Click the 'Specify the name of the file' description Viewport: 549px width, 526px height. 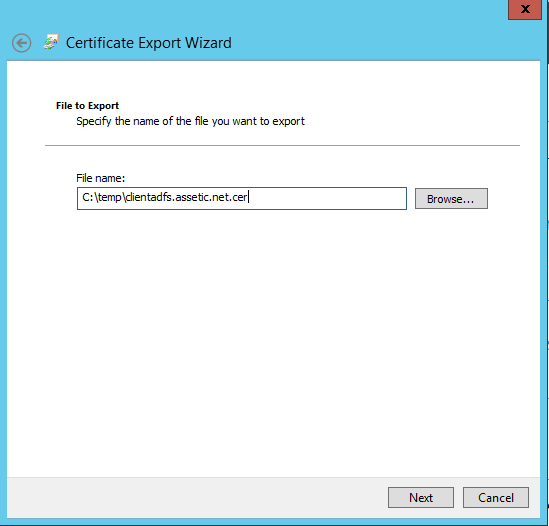click(190, 121)
